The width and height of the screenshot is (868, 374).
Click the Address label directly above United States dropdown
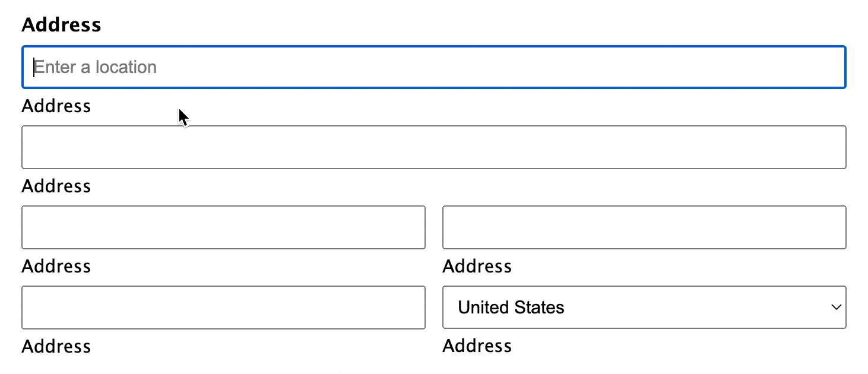point(477,267)
